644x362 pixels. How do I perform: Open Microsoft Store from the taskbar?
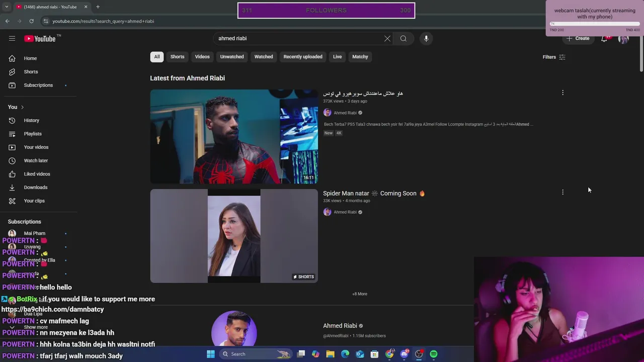click(374, 354)
